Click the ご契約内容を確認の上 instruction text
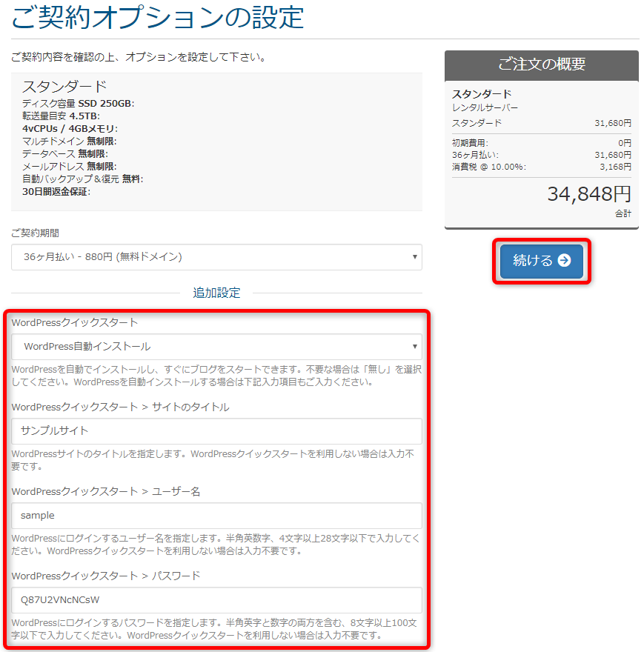This screenshot has width=644, height=652. click(139, 57)
